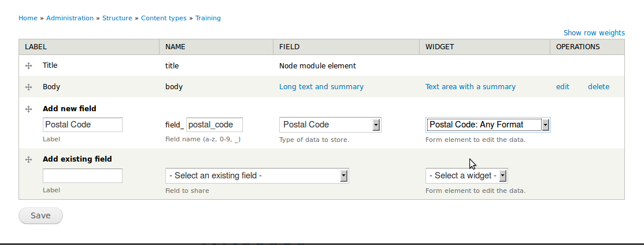Viewport: 644px width, 245px height.
Task: Click the drag handle for Add existing field
Action: 28,159
